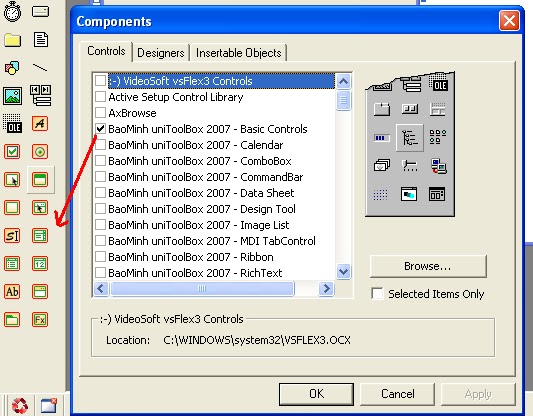Screen dimensions: 533x416
Task: Pick the orange Ab textbox control
Action: (x=12, y=291)
